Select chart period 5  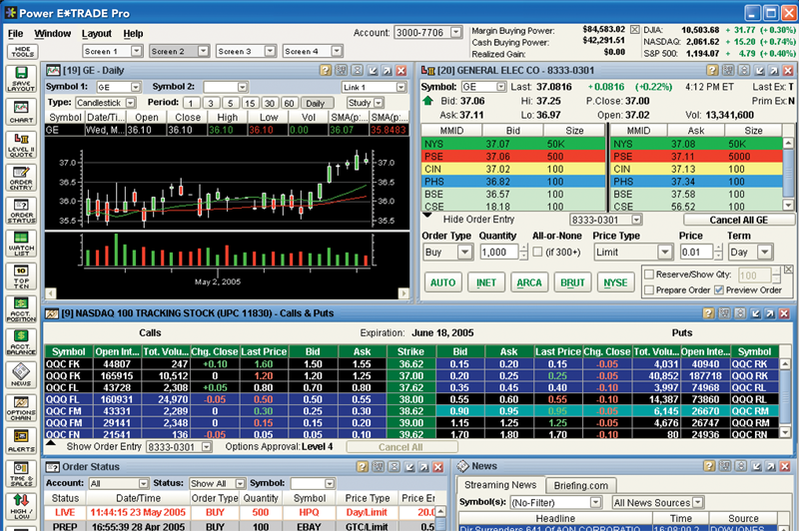pos(231,103)
